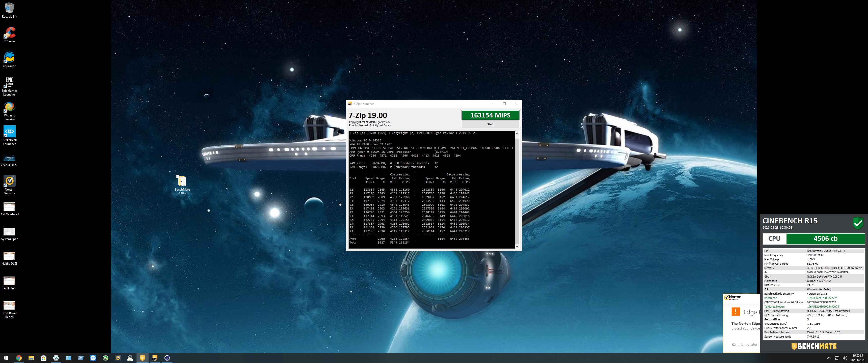Open the Windows Start menu
The image size is (868, 363).
click(6, 358)
